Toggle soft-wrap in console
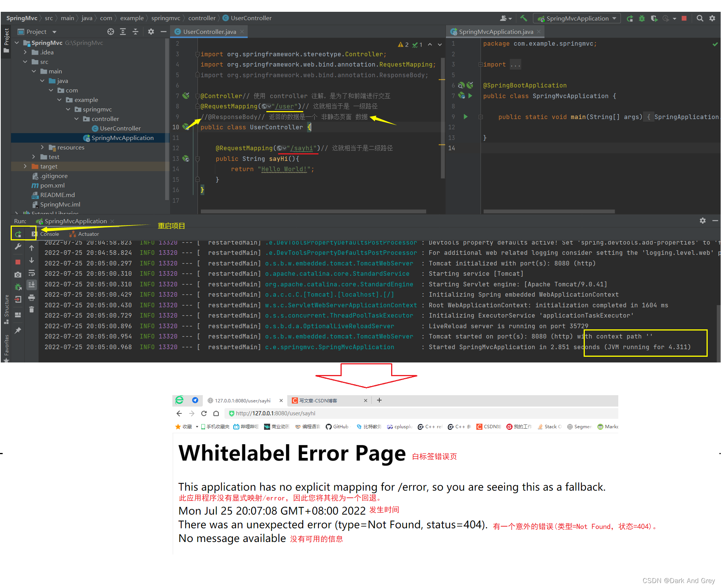721x588 pixels. [x=32, y=273]
